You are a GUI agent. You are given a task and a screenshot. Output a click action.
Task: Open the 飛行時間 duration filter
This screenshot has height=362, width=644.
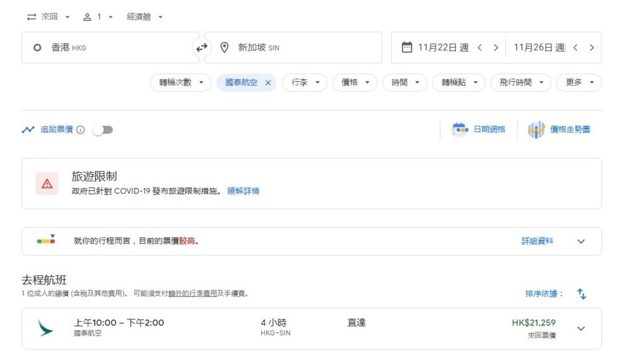(x=521, y=82)
